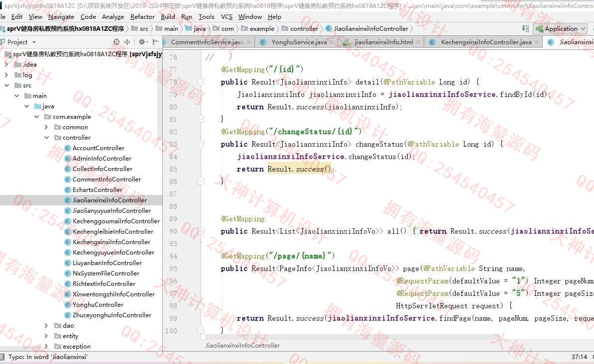The height and width of the screenshot is (364, 594).
Task: Close the KechengxinxiInfoController.java tab
Action: pos(536,42)
